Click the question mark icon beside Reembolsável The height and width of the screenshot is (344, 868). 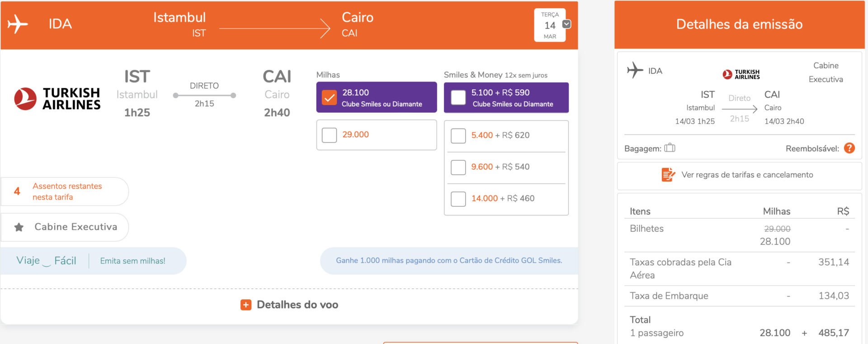(x=849, y=148)
